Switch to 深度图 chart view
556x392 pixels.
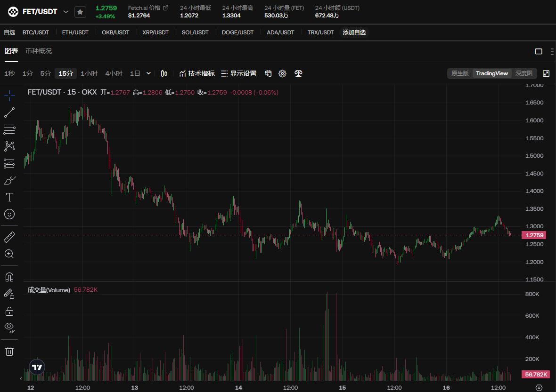pos(523,73)
